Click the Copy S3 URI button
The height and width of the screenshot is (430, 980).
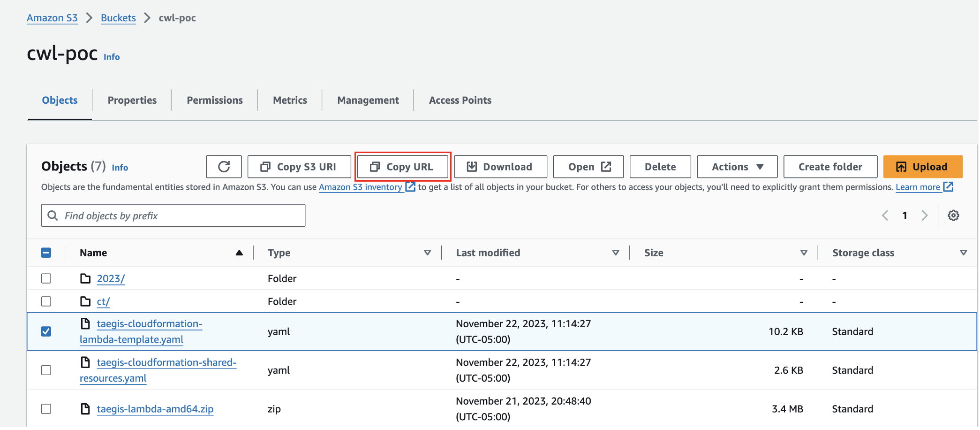tap(299, 167)
